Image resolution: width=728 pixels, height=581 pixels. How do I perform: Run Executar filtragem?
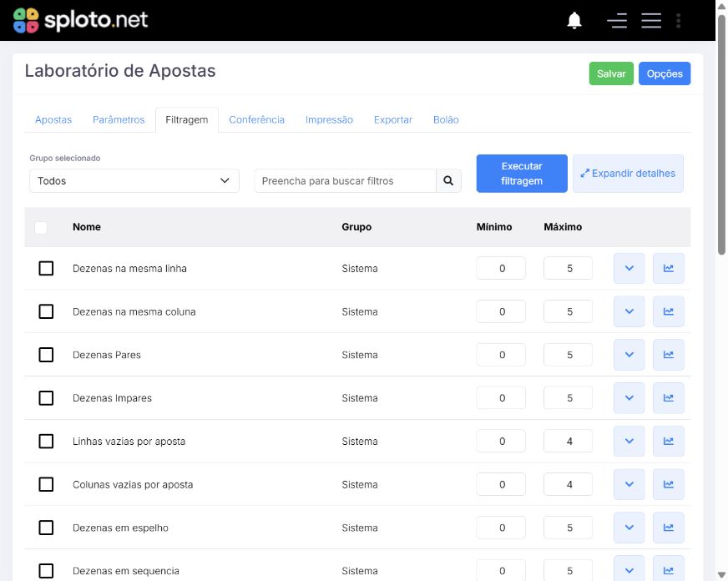[x=522, y=174]
